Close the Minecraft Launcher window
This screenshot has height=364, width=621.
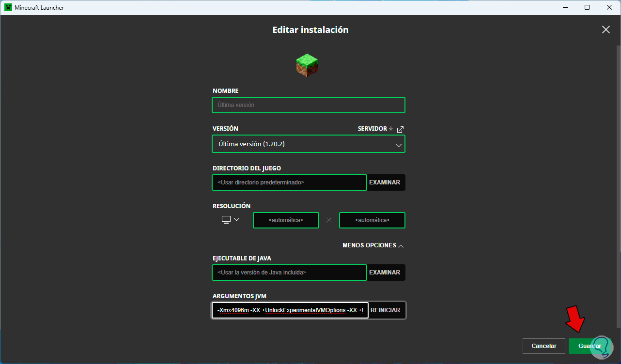tap(609, 7)
